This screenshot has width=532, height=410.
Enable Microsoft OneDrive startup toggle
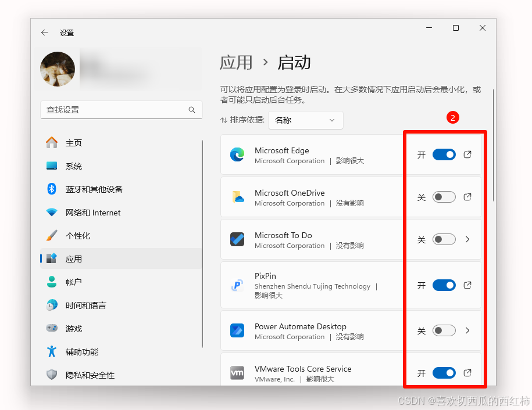[444, 197]
